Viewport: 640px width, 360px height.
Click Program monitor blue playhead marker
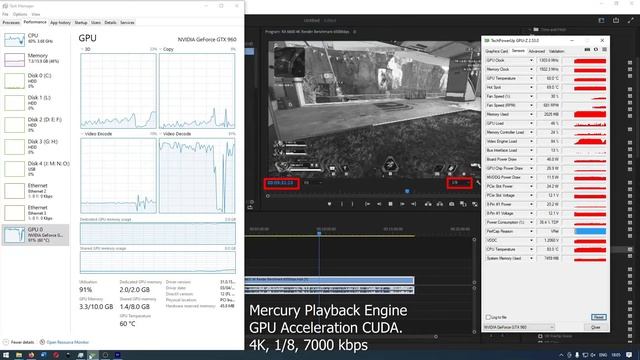click(x=407, y=191)
